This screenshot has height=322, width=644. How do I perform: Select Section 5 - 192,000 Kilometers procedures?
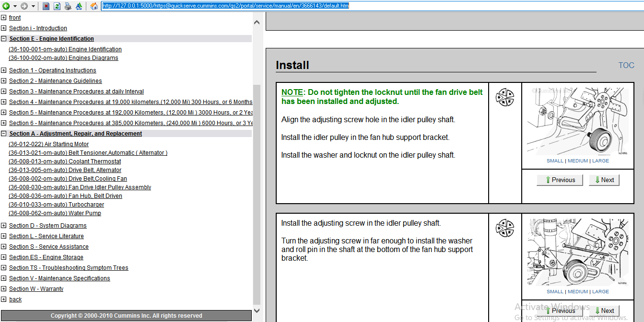130,113
